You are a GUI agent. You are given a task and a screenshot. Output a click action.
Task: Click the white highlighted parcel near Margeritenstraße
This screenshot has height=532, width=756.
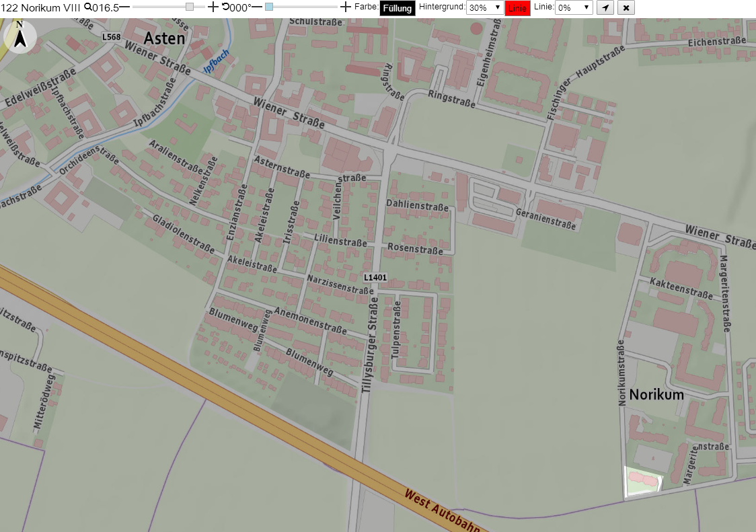[x=643, y=482]
